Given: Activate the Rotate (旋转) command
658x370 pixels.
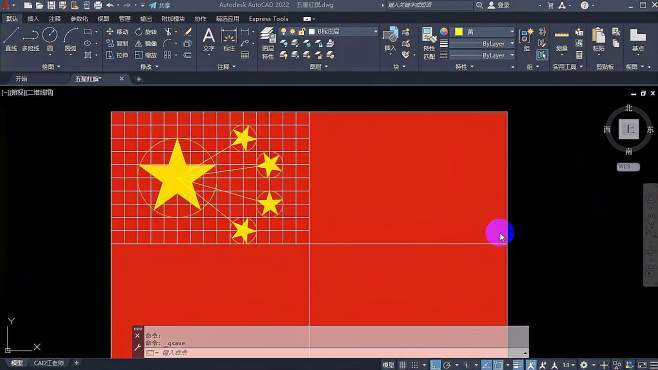Looking at the screenshot, I should (x=146, y=32).
